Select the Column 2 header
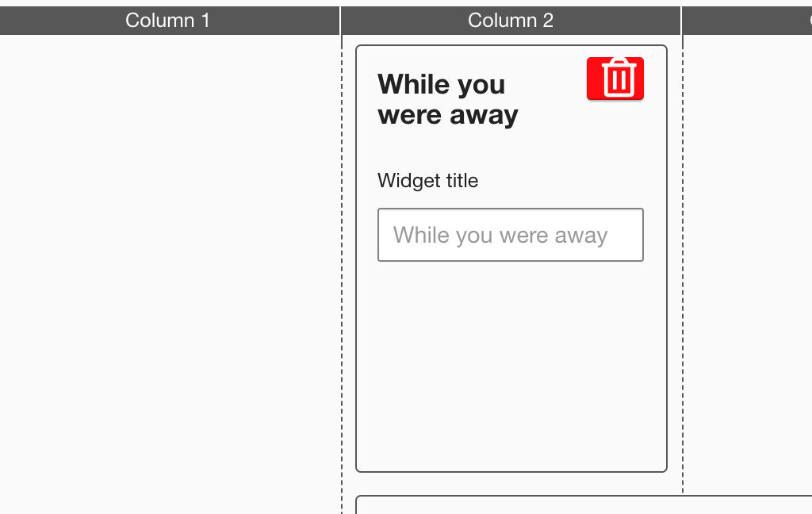Image resolution: width=812 pixels, height=514 pixels. pyautogui.click(x=511, y=21)
